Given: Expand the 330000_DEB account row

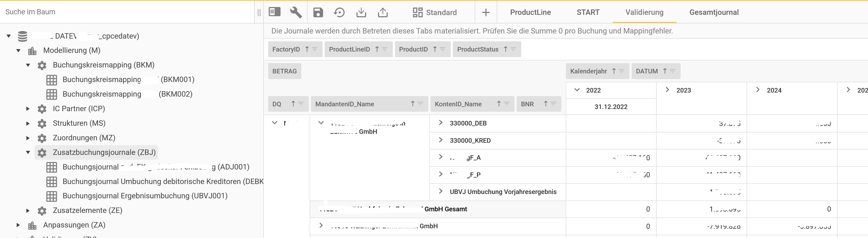Looking at the screenshot, I should [440, 123].
